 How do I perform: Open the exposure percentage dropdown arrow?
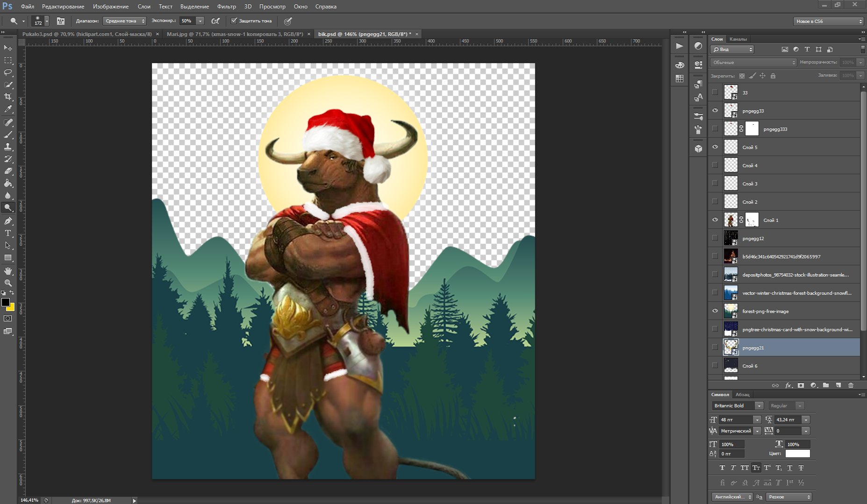point(200,21)
